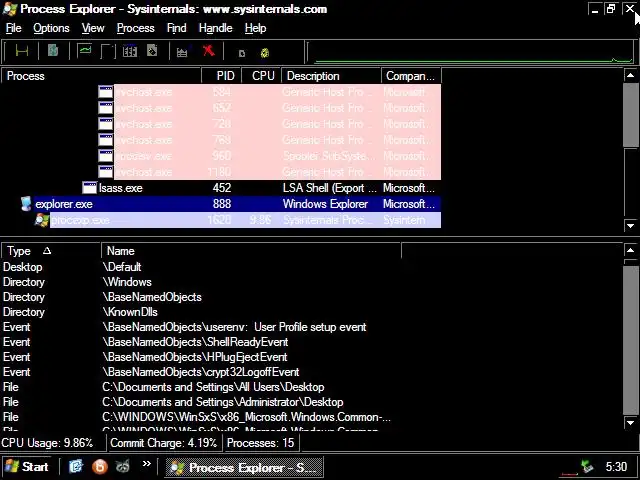Click handle list scrollbar up arrow
The height and width of the screenshot is (480, 640).
click(630, 250)
